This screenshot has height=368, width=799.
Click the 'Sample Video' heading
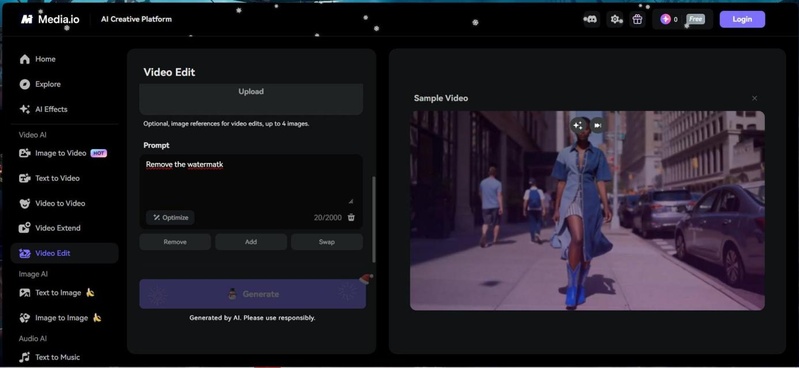441,98
